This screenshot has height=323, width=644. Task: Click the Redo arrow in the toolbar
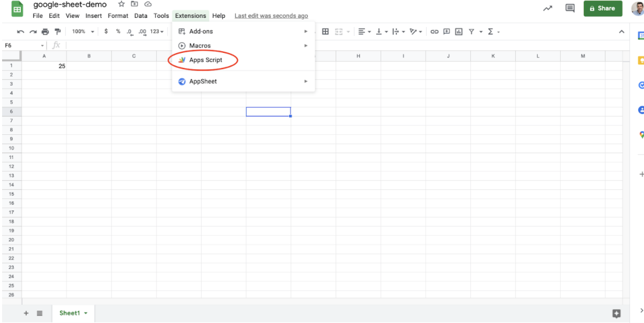point(33,32)
